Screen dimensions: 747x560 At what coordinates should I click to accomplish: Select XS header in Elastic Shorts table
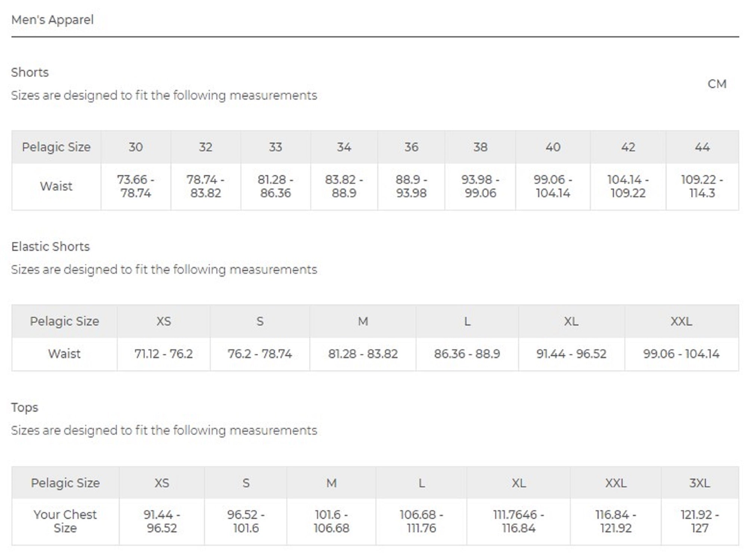pos(163,321)
